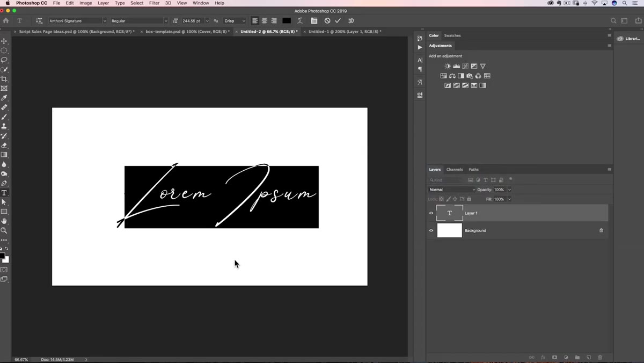Toggle text orientation in options bar
Screen dimensions: 644x363
(x=39, y=21)
